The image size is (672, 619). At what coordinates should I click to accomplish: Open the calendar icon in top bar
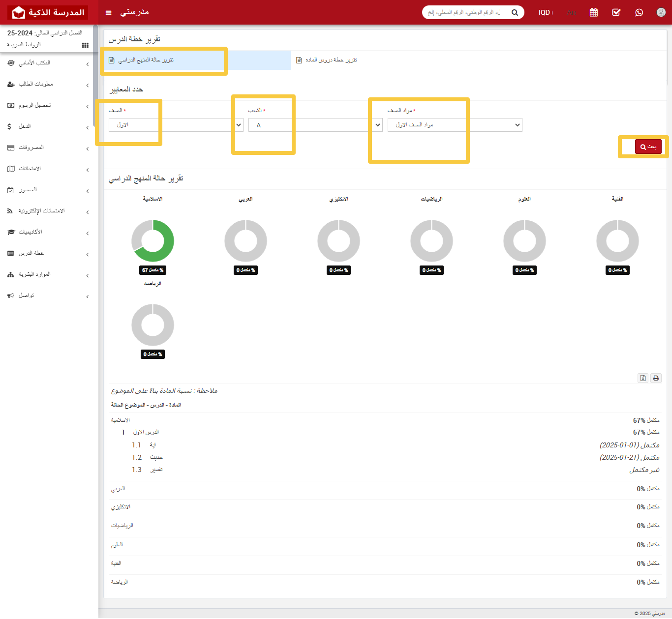(593, 12)
